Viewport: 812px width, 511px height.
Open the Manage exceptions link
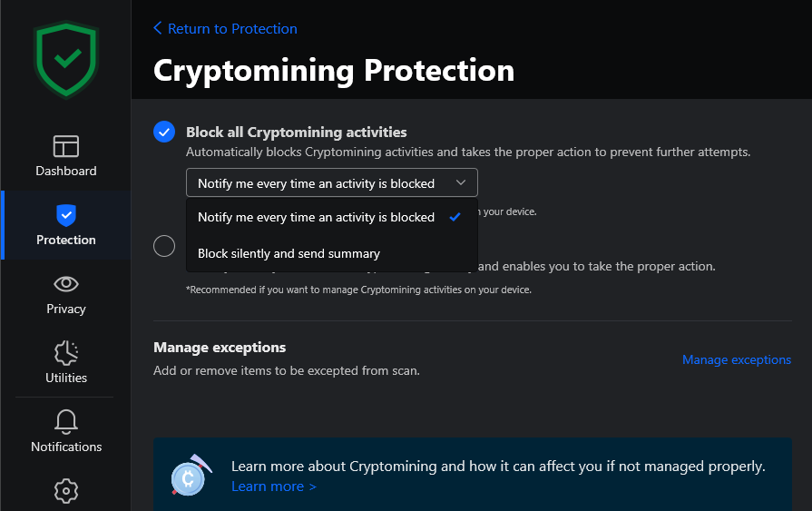coord(737,360)
